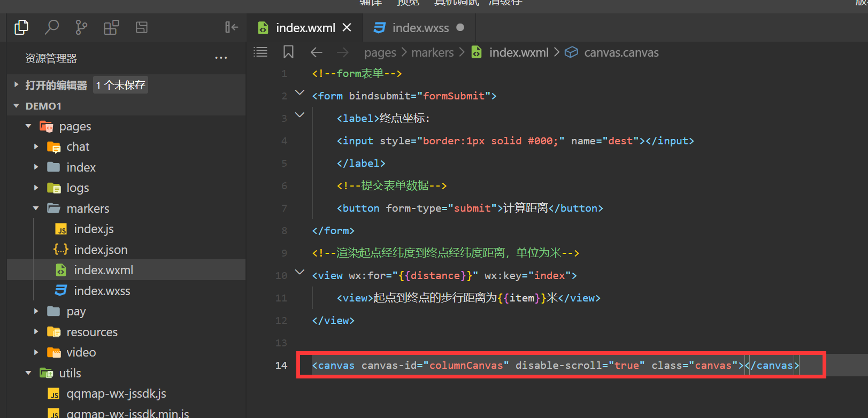Open the Search panel icon

[51, 27]
